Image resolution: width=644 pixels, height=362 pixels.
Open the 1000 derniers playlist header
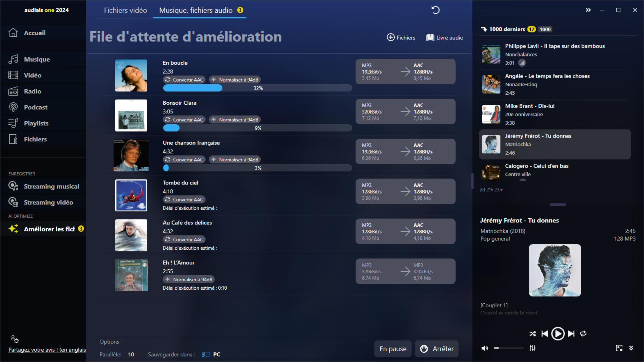tap(516, 29)
